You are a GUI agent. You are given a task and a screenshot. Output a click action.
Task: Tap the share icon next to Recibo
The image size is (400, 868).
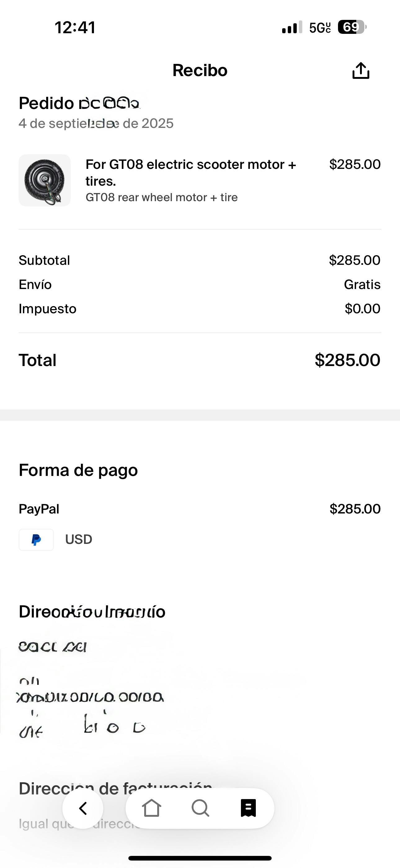361,71
